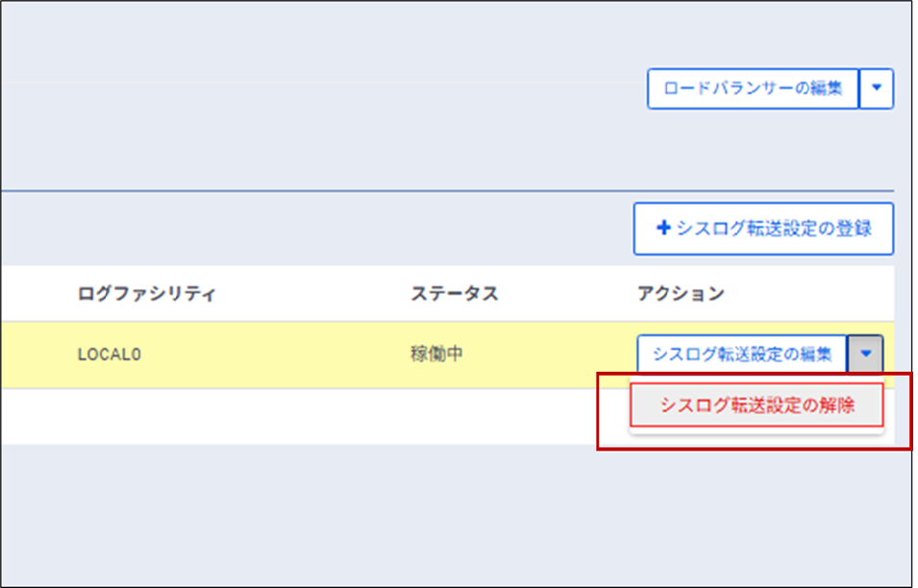Click the gray background below the table
Viewport: 918px width, 588px height.
click(385, 509)
